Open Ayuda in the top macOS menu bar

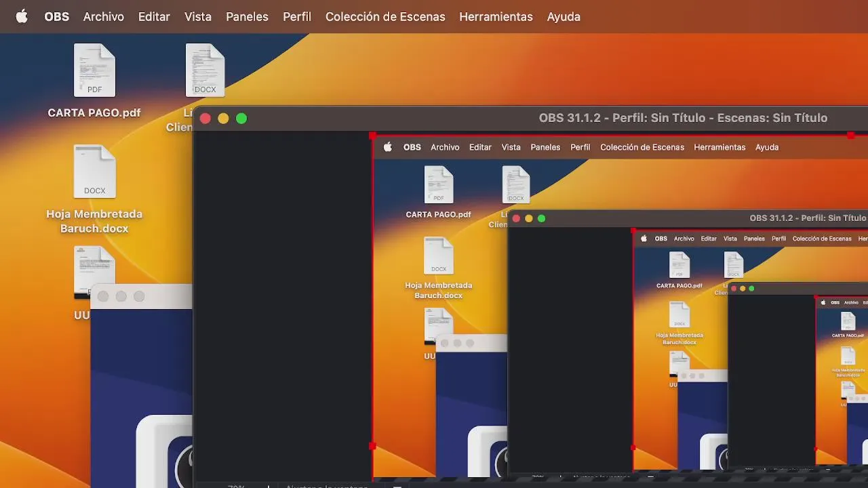[x=564, y=17]
